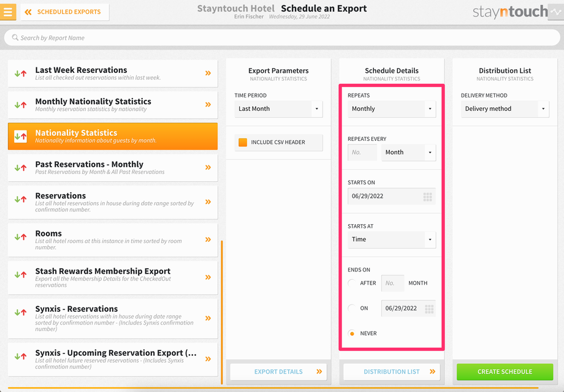The height and width of the screenshot is (392, 564).
Task: Click export arrows icon for Monthly Nationality Statistics
Action: [20, 105]
